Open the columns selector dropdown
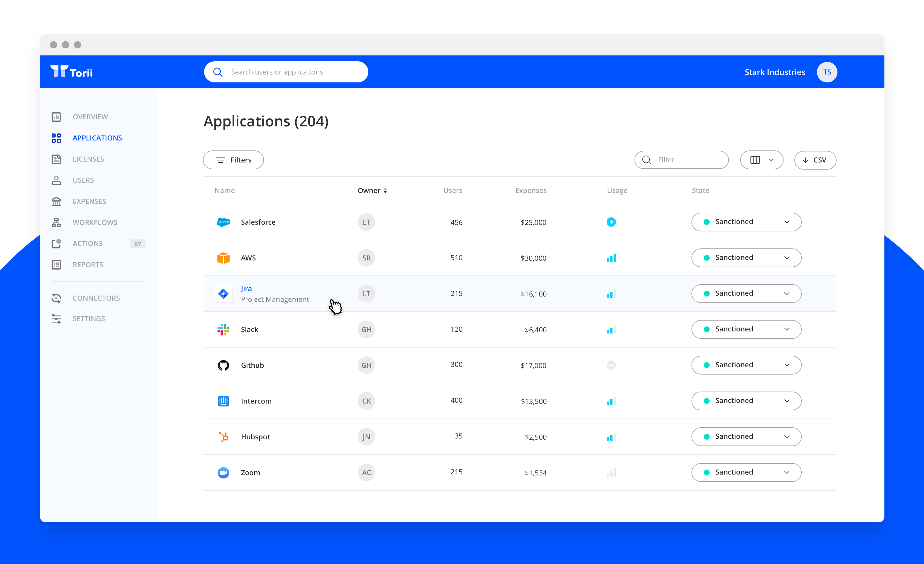Viewport: 924px width, 564px height. [761, 160]
